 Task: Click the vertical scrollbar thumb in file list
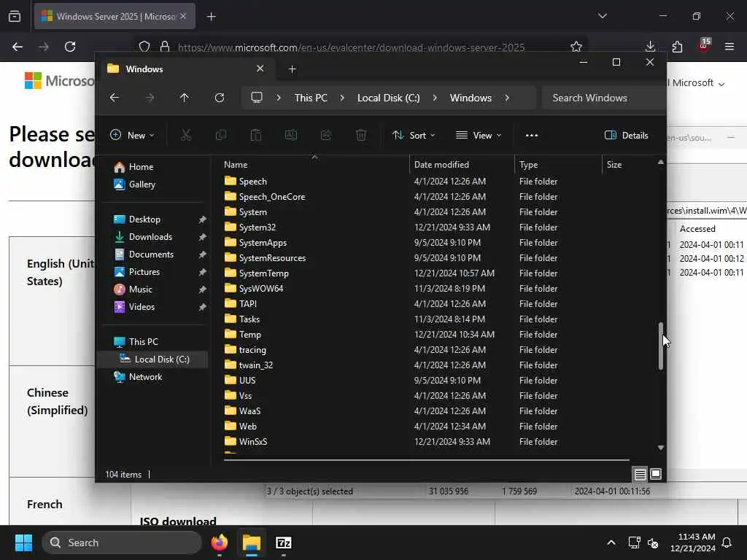tap(661, 346)
